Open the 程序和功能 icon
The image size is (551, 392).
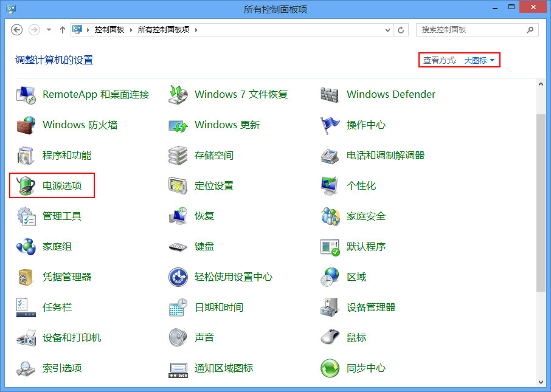[x=26, y=156]
